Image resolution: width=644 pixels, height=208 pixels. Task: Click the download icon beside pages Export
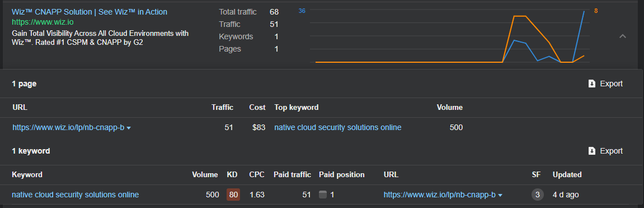coord(592,84)
